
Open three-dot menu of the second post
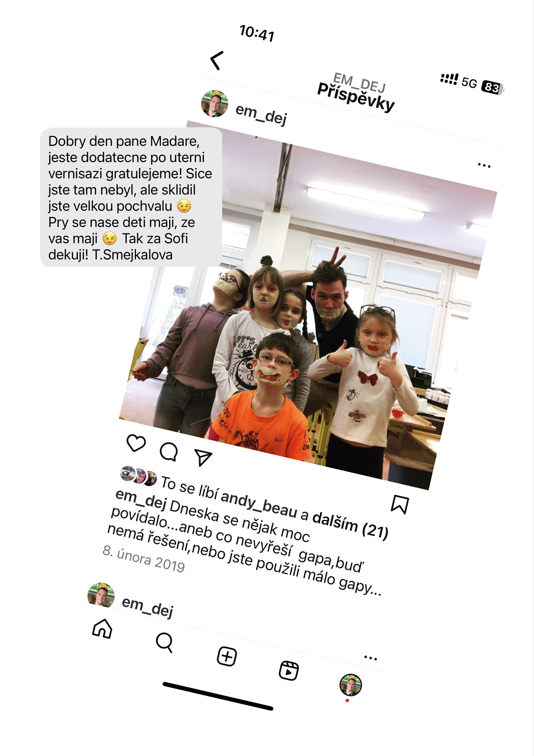370,658
